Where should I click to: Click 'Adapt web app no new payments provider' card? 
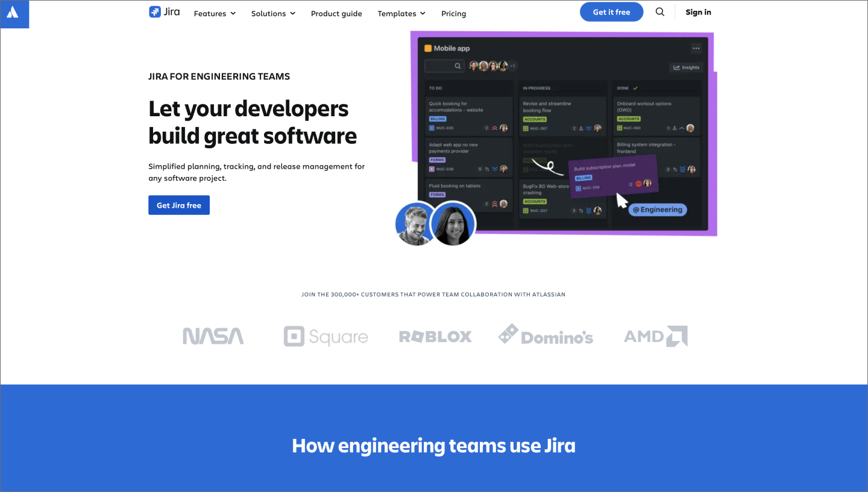(x=468, y=157)
